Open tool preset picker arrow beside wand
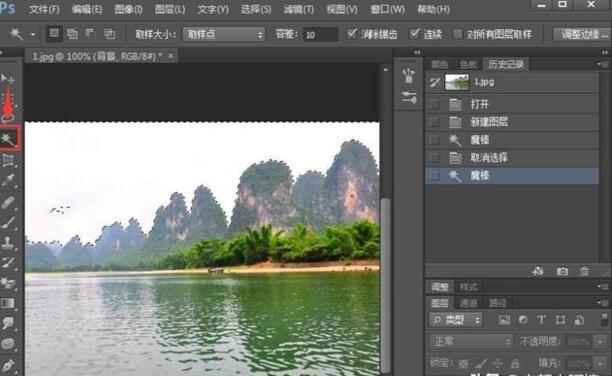Screen dimensions: 612x376 pyautogui.click(x=33, y=34)
